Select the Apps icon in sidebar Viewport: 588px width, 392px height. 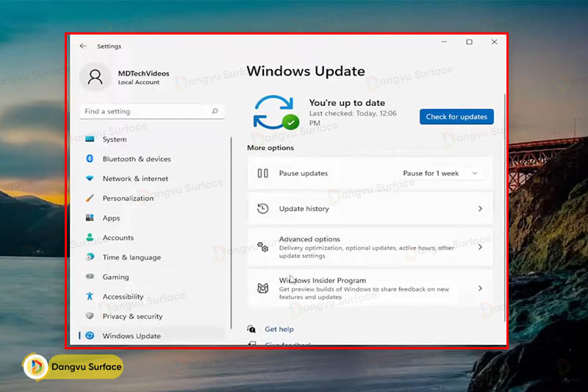pos(90,218)
